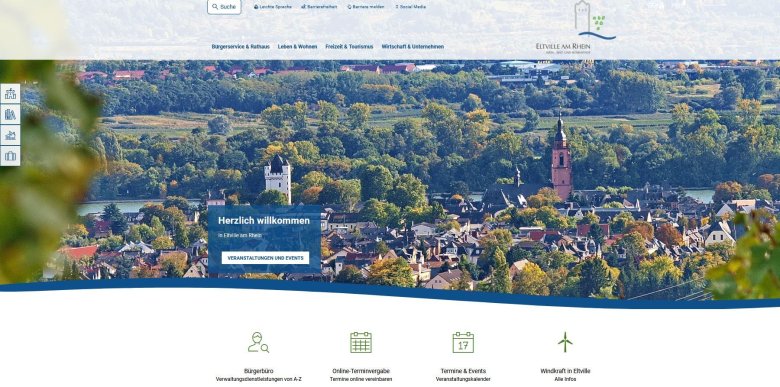780x387 pixels.
Task: Click the wind turbine icon
Action: (565, 342)
